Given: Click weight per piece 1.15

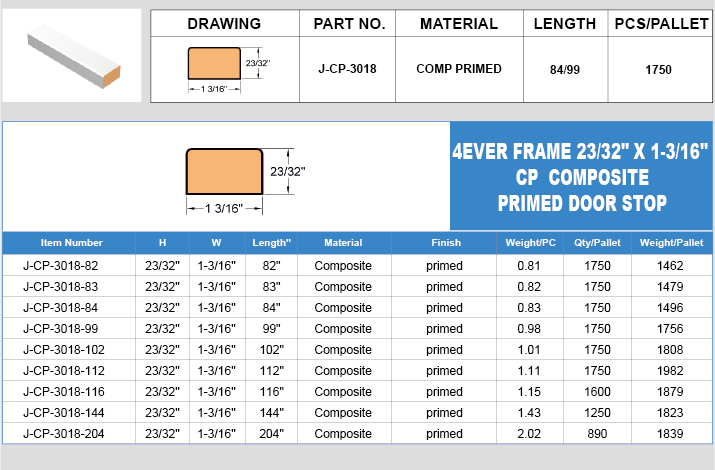Looking at the screenshot, I should tap(529, 392).
